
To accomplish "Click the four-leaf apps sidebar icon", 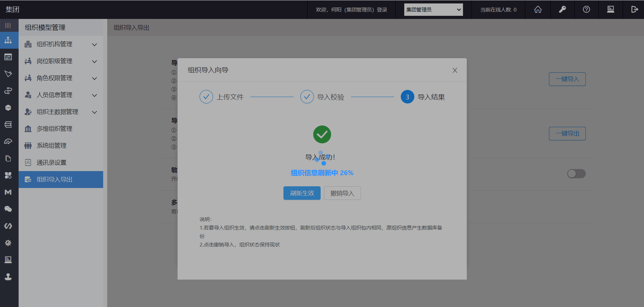I will (8, 175).
